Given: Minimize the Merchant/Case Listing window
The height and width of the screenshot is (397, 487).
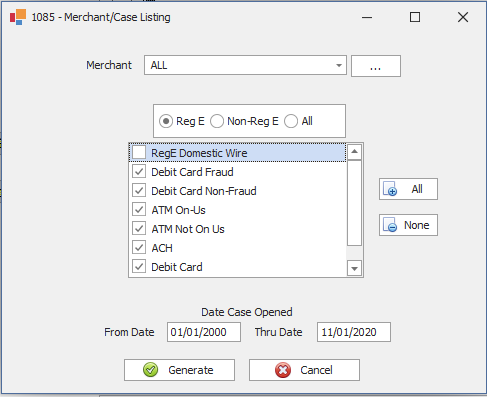Looking at the screenshot, I should 367,17.
